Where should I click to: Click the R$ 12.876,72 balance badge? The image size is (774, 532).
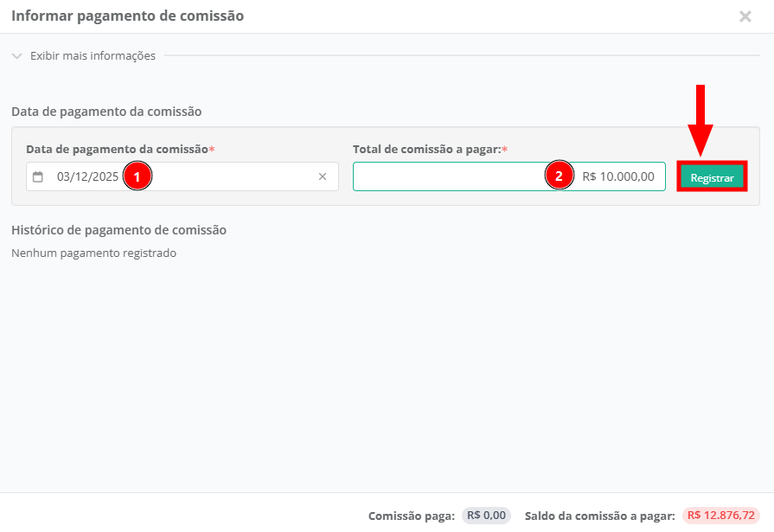[x=721, y=516]
